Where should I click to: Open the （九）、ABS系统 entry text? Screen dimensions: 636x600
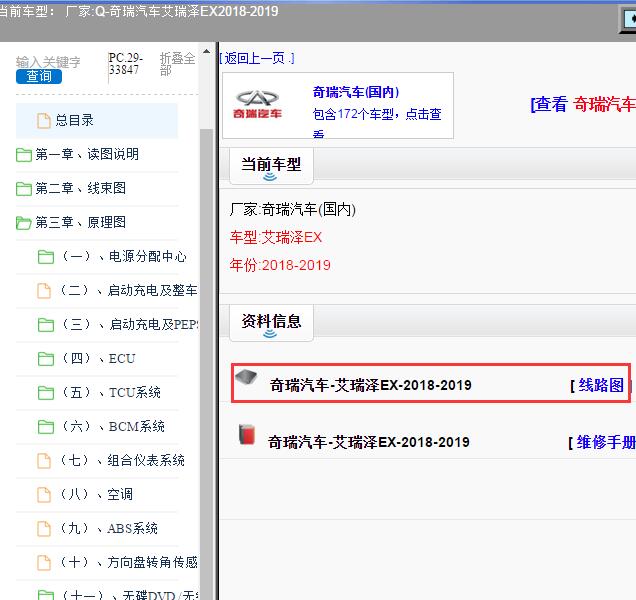109,529
